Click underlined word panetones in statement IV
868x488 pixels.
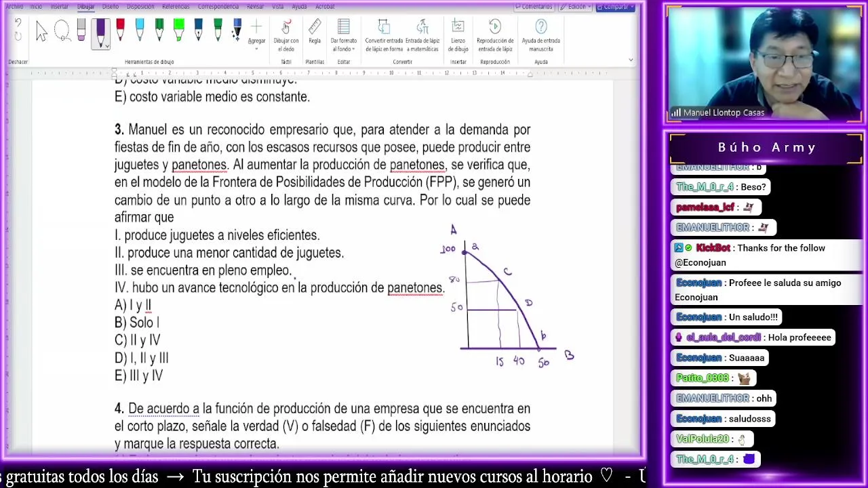tap(415, 288)
